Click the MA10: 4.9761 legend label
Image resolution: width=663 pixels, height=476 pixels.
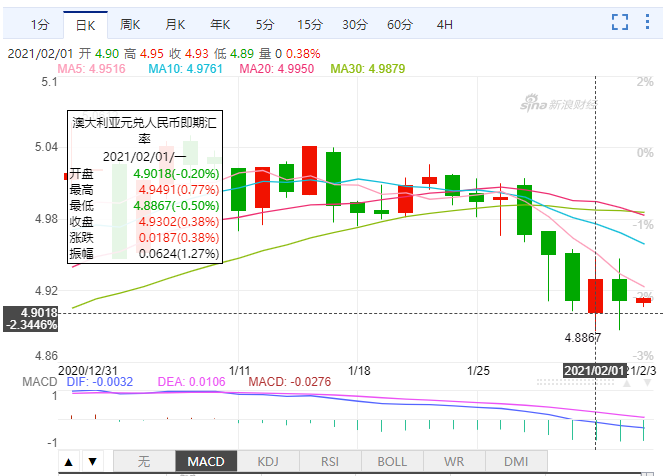tap(185, 68)
